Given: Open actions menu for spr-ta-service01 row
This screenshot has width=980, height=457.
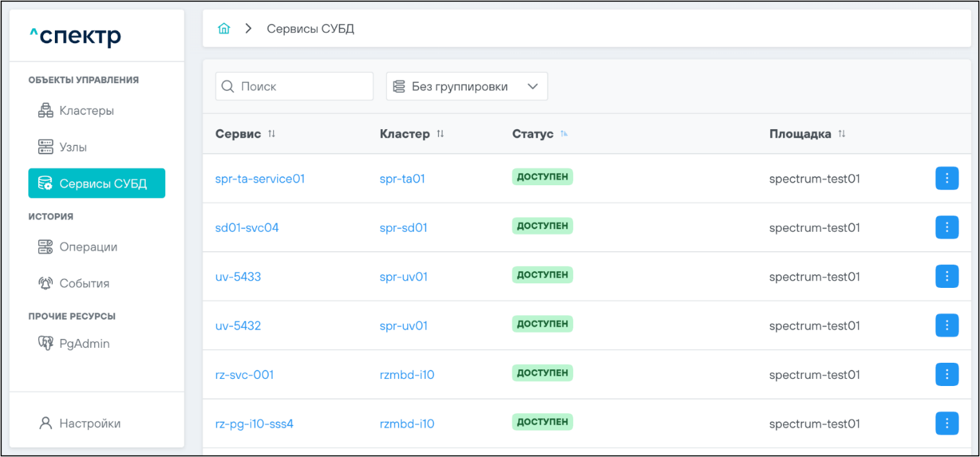Looking at the screenshot, I should coord(946,179).
